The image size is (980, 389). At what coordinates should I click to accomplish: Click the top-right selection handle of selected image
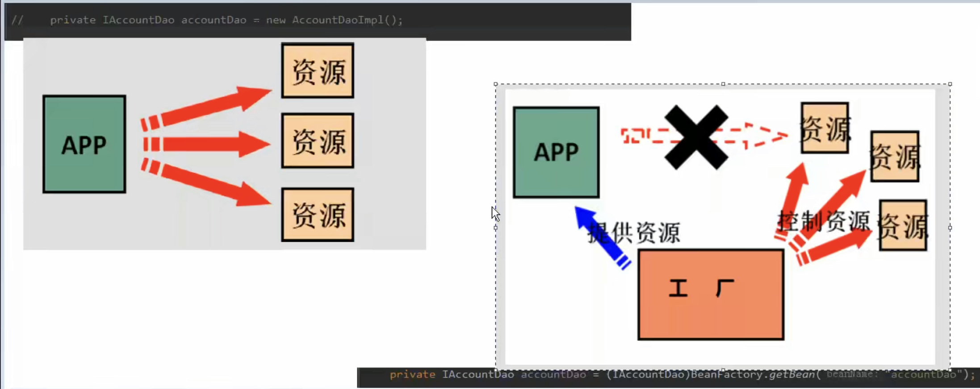(x=950, y=84)
